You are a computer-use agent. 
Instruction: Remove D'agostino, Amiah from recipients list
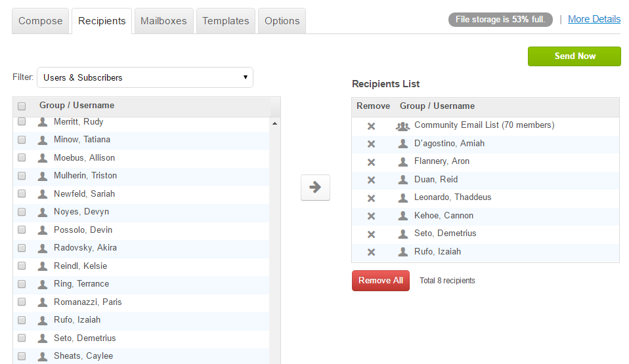point(371,144)
